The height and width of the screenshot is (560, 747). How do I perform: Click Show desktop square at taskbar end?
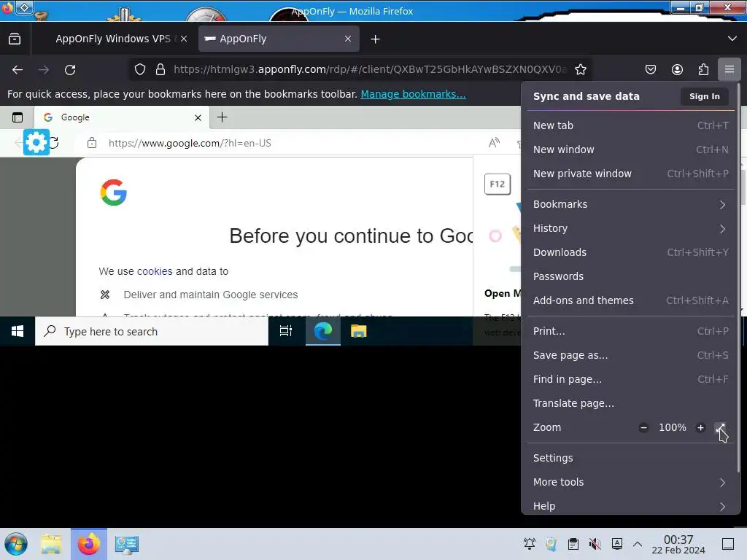tap(728, 544)
